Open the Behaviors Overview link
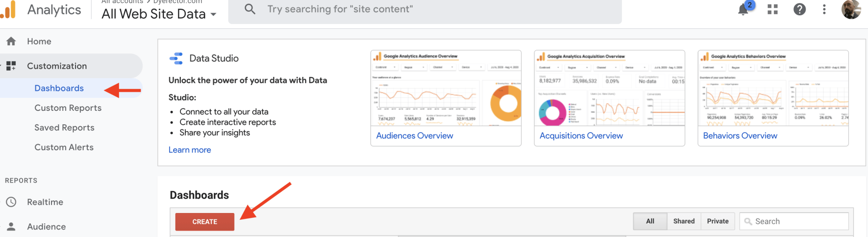 point(740,136)
